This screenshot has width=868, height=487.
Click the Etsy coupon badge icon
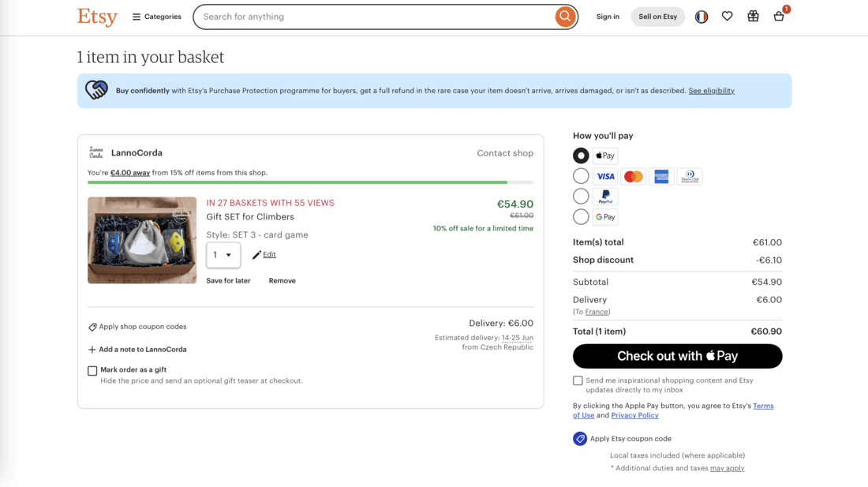pos(578,438)
